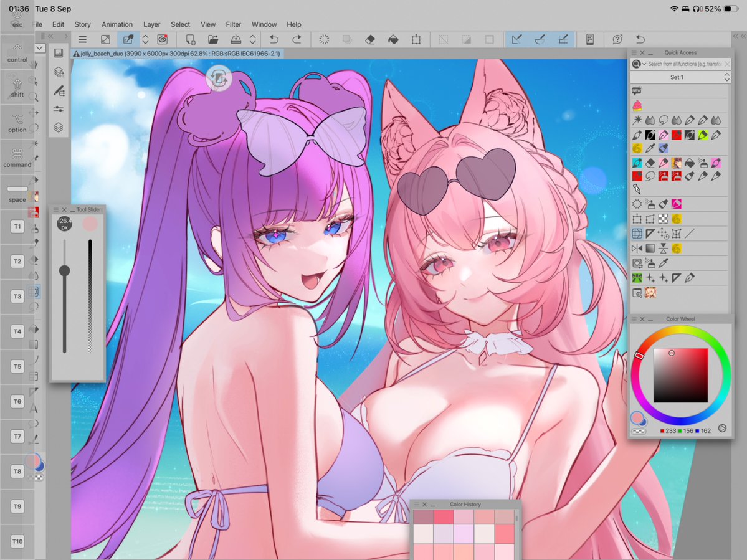
Task: Click the Redo arrow in the command bar
Action: click(x=297, y=39)
